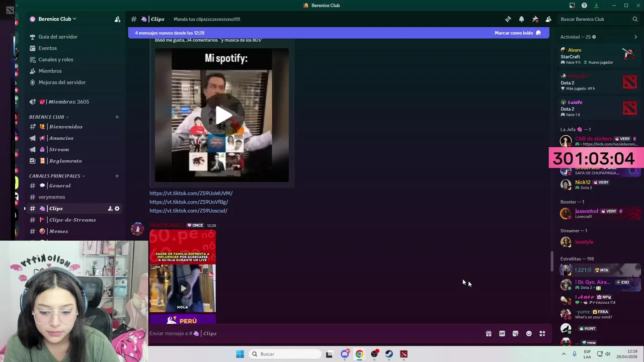Open notification settings bell icon

click(x=522, y=19)
